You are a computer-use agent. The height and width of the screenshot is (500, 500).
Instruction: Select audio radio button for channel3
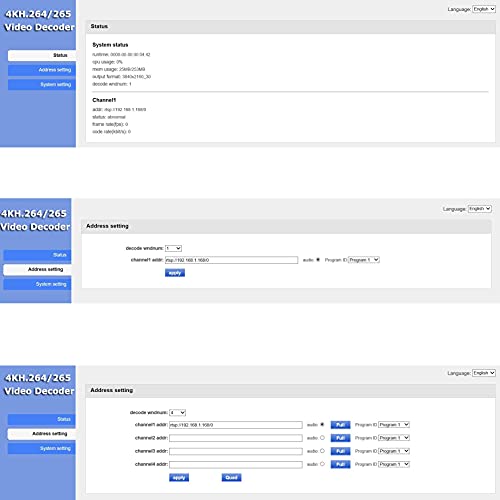[x=322, y=451]
